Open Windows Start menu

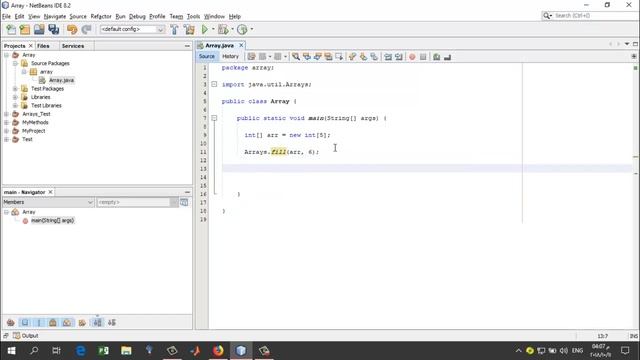[x=11, y=351]
